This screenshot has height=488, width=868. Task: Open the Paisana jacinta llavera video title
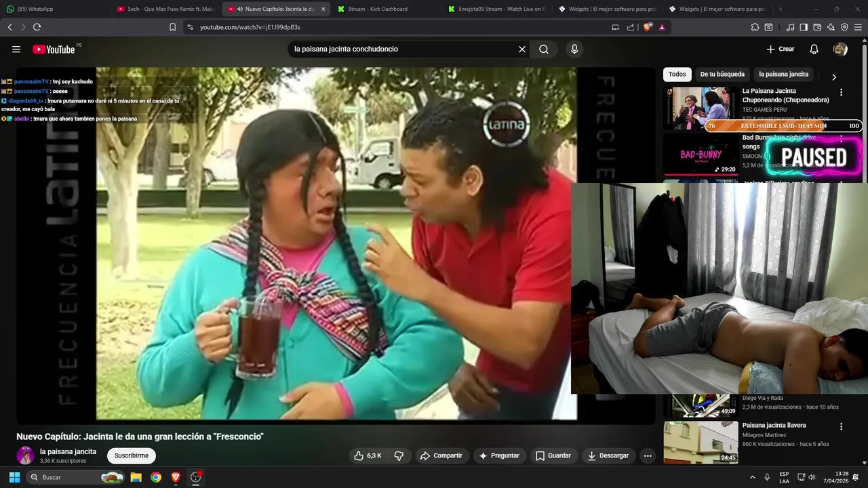(x=774, y=425)
